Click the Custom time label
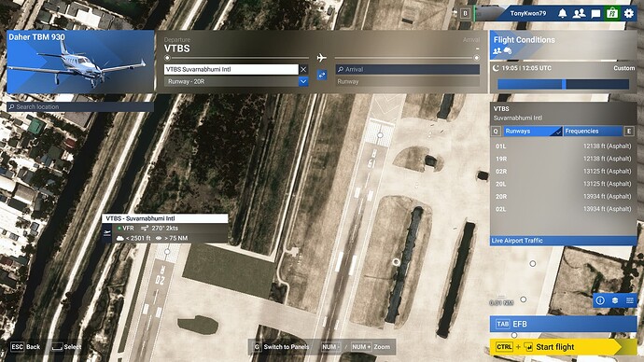The image size is (644, 362). click(623, 68)
